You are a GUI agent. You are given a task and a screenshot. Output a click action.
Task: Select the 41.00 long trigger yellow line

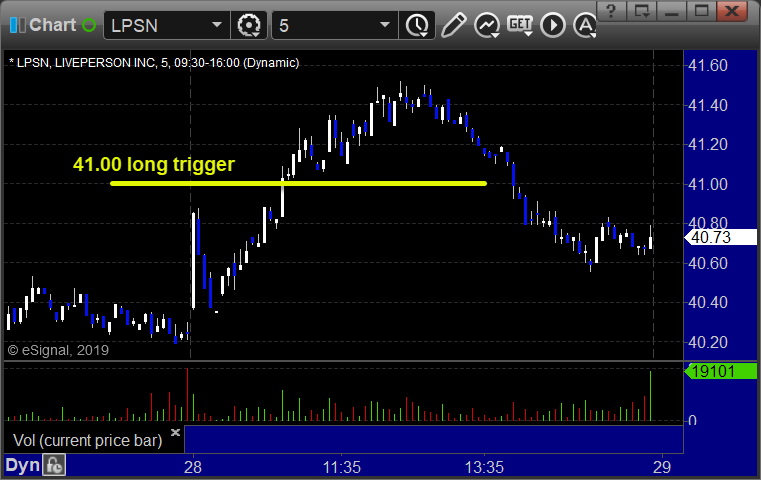tap(298, 183)
